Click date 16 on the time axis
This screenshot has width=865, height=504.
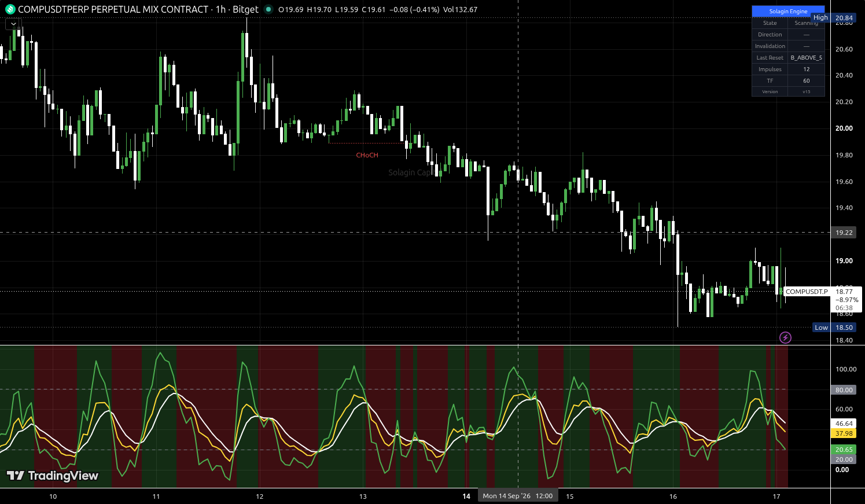[x=673, y=496]
